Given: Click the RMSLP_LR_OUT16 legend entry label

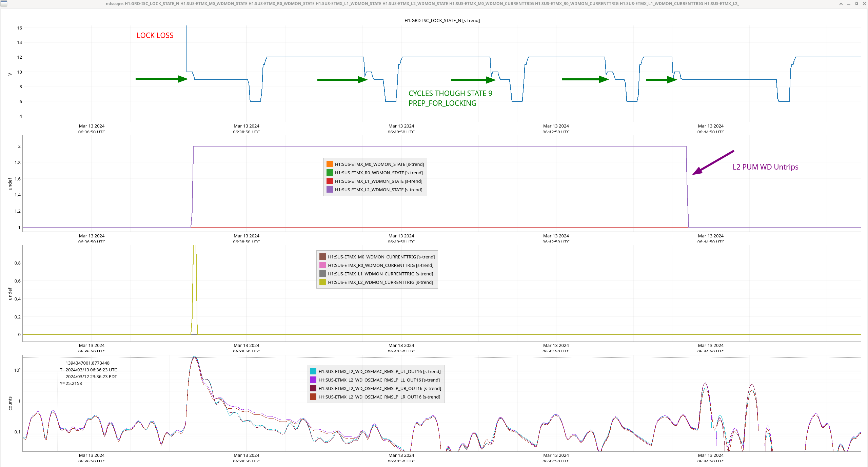Looking at the screenshot, I should pyautogui.click(x=379, y=397).
